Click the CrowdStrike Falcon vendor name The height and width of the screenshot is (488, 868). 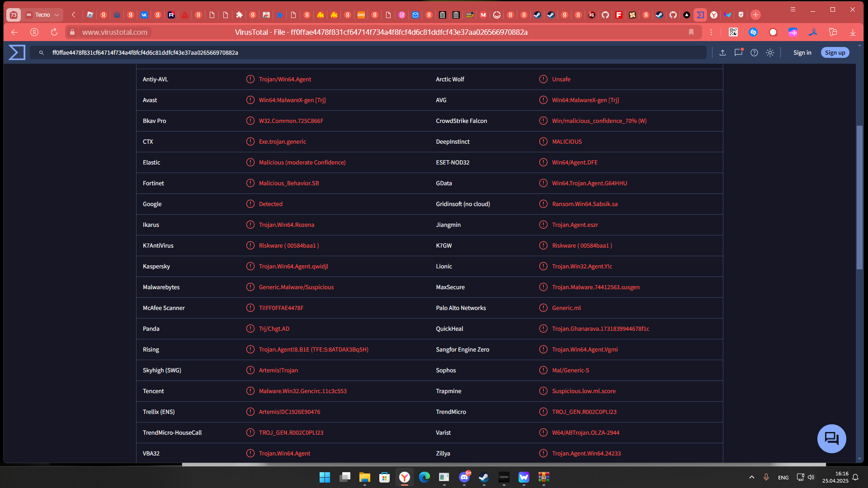coord(461,121)
